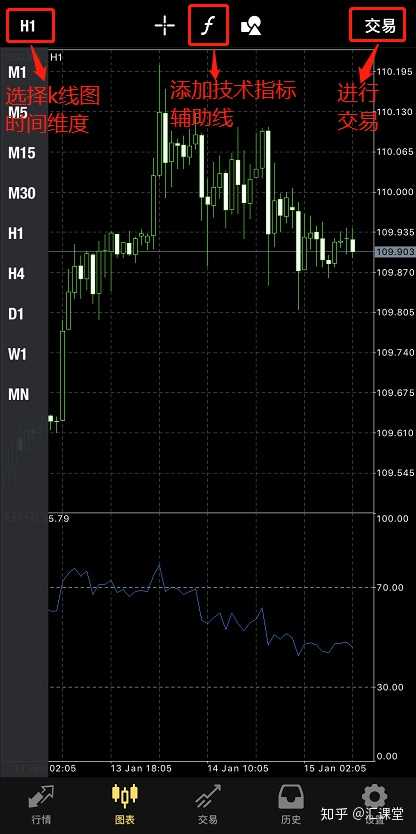Click the 14 Jan 10:05 time label
416x834 pixels.
tap(238, 768)
